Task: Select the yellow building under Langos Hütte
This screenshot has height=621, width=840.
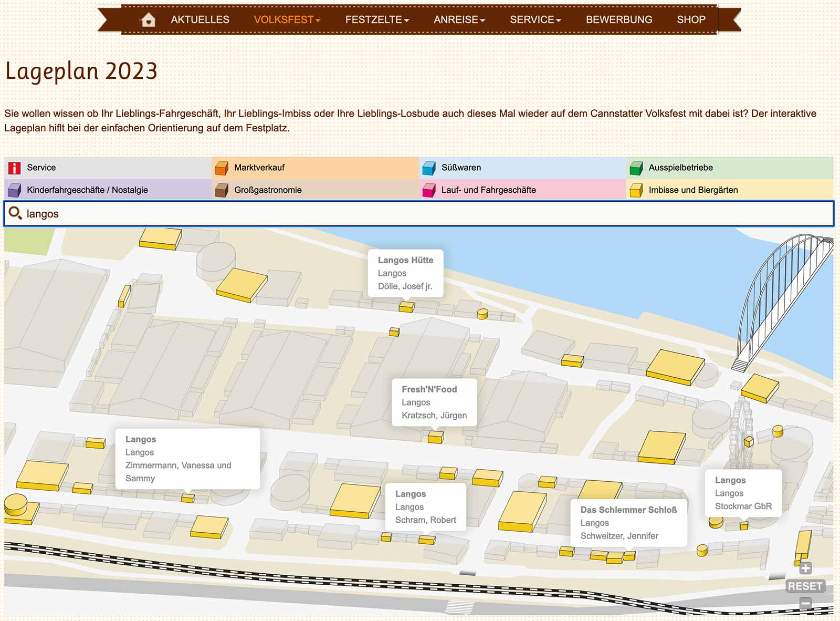Action: tap(406, 306)
